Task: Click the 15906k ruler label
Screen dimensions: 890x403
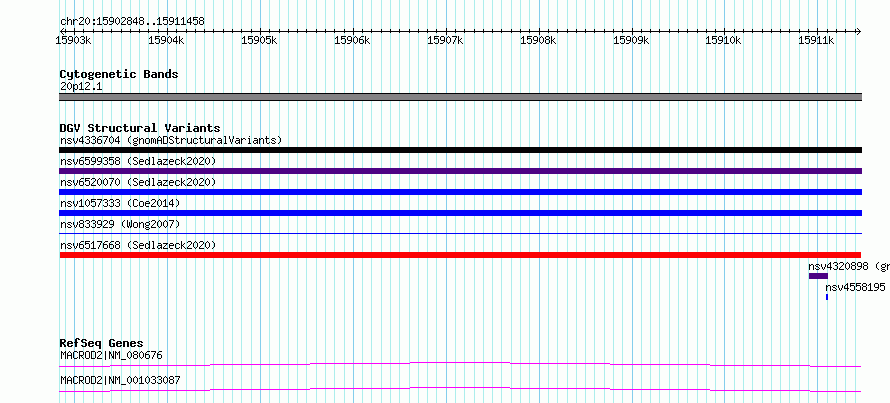Action: click(x=352, y=40)
